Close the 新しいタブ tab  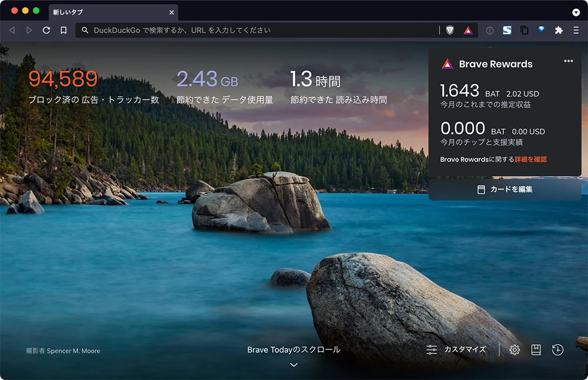(172, 12)
